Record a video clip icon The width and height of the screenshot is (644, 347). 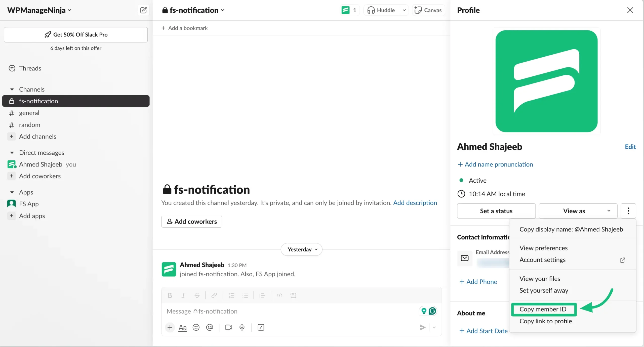tap(228, 327)
